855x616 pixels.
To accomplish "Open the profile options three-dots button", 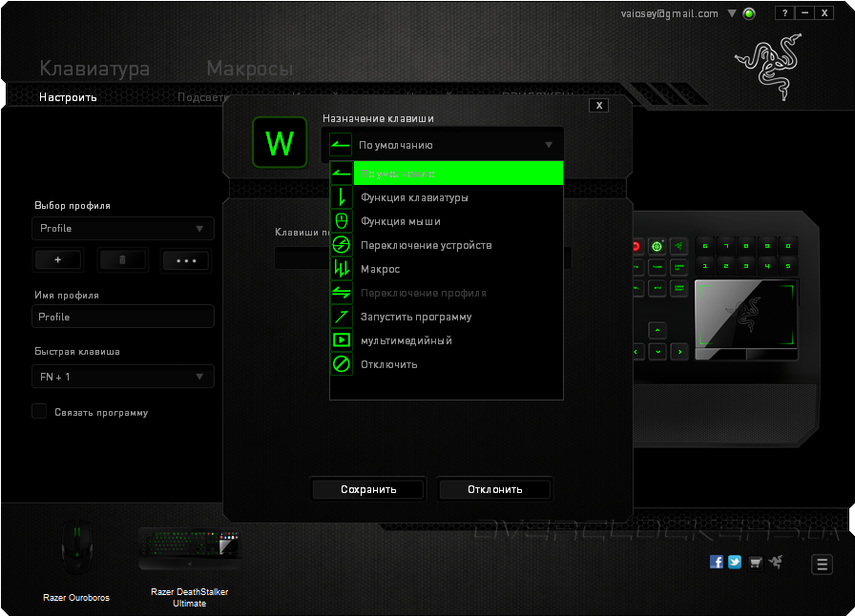I will coord(186,260).
